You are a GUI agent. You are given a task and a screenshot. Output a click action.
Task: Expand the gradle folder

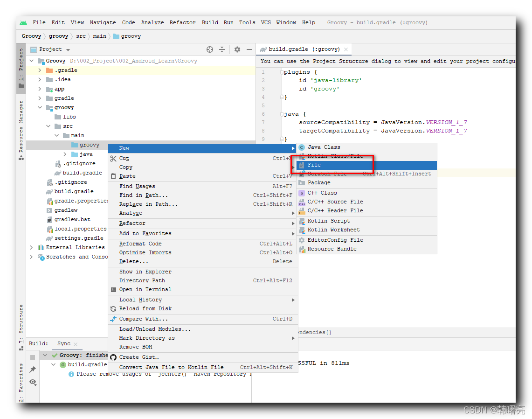tap(40, 98)
